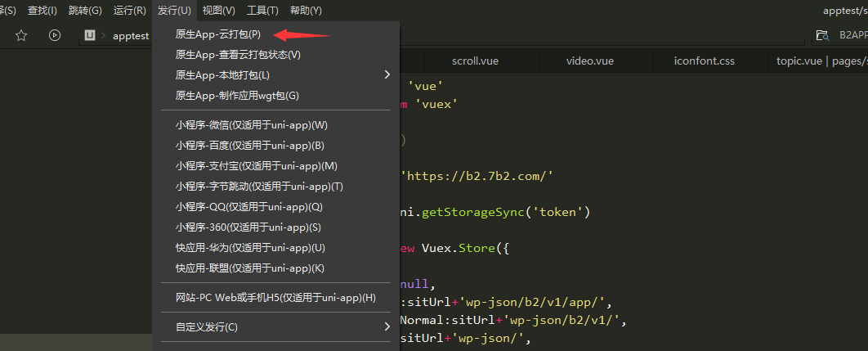Select 原生App-制作应用wgt包 option

click(237, 96)
